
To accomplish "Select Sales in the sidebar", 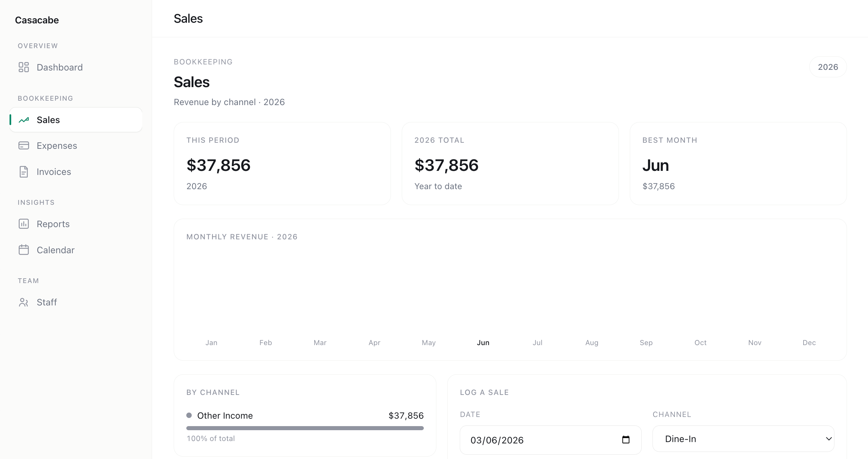I will (x=76, y=120).
